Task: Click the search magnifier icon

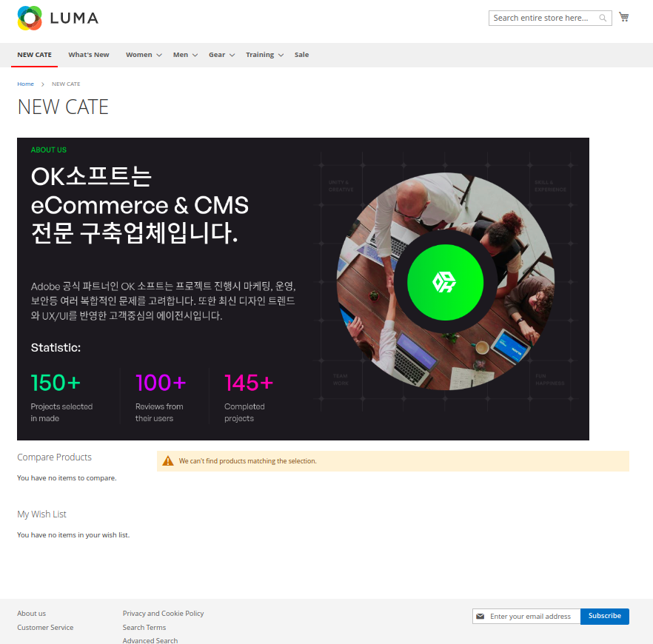Action: point(603,18)
